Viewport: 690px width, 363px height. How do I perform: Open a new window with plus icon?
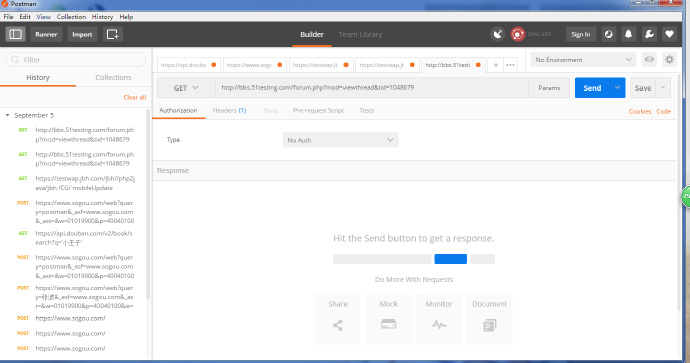(113, 34)
